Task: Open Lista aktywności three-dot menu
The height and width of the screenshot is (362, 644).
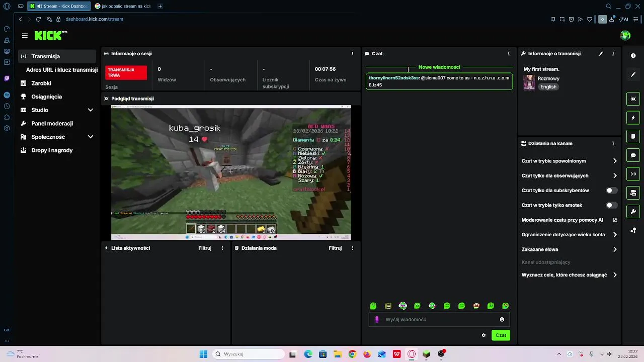Action: (222, 248)
